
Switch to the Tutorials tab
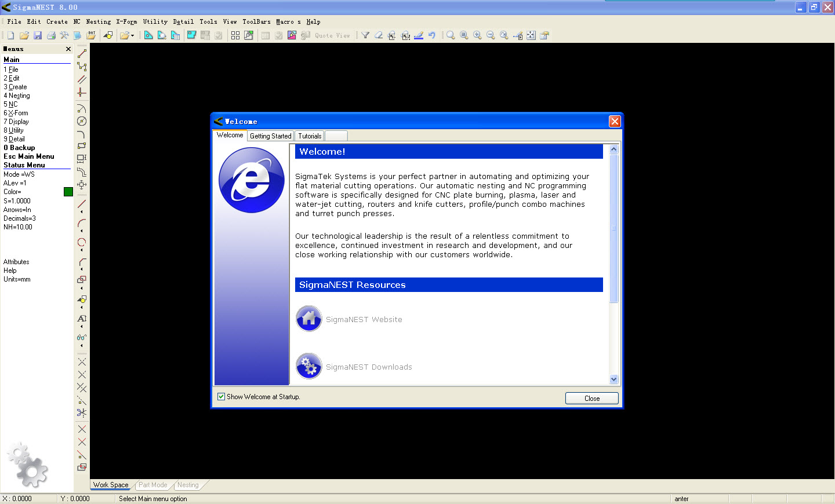pos(310,136)
